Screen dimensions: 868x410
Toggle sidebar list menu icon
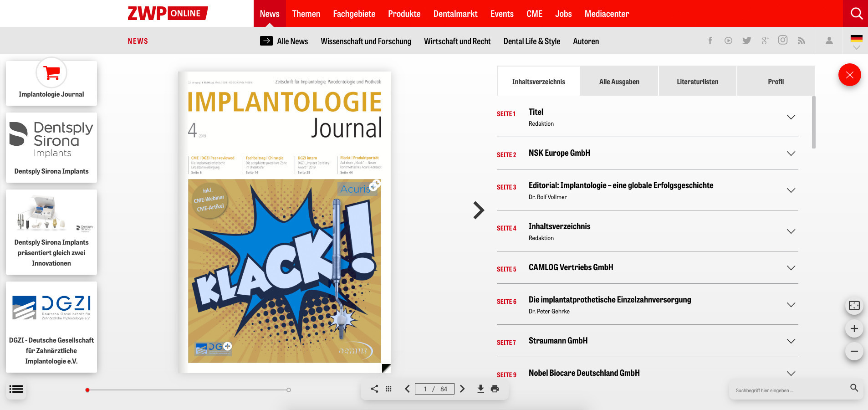(16, 389)
